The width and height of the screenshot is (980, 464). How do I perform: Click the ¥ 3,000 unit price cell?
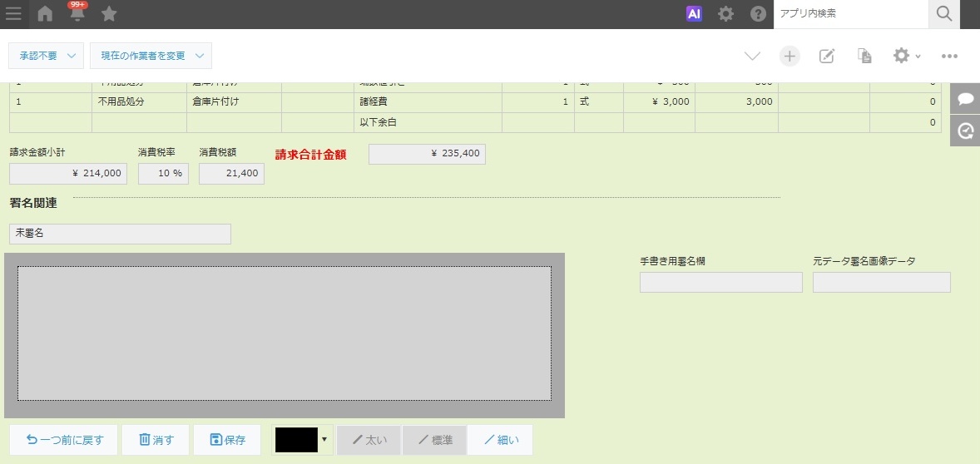[x=659, y=101]
